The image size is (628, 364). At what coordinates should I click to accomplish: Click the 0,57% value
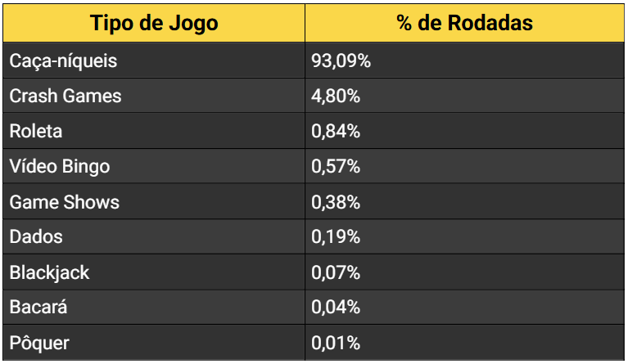point(336,167)
